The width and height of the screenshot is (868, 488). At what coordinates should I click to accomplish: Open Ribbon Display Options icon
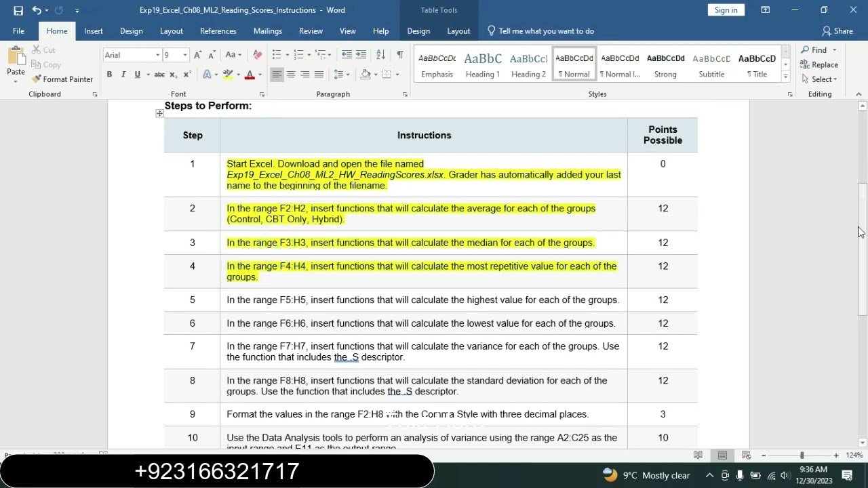[765, 10]
